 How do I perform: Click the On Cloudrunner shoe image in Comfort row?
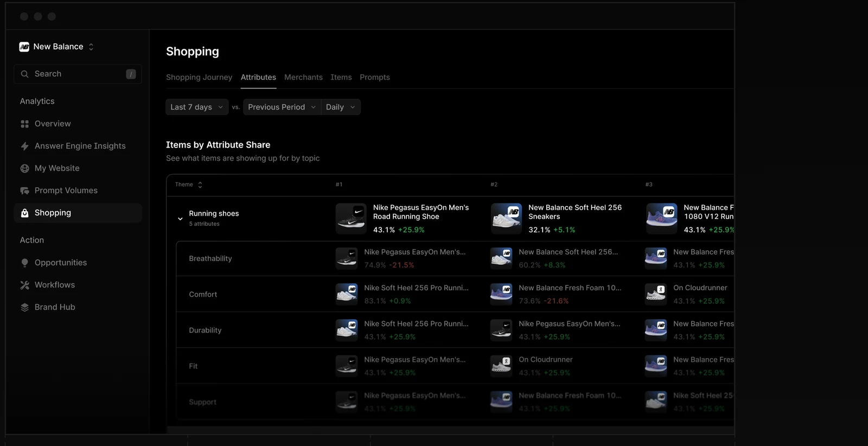tap(656, 294)
